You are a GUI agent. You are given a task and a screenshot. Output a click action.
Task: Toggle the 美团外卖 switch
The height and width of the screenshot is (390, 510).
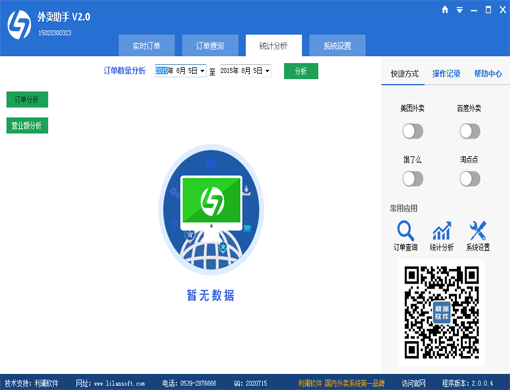tap(413, 131)
